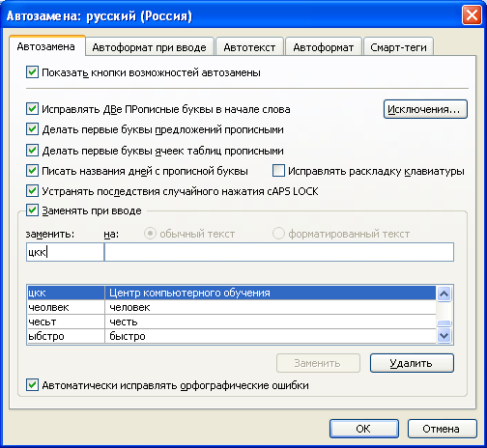Click the Удалить button

coord(412,363)
